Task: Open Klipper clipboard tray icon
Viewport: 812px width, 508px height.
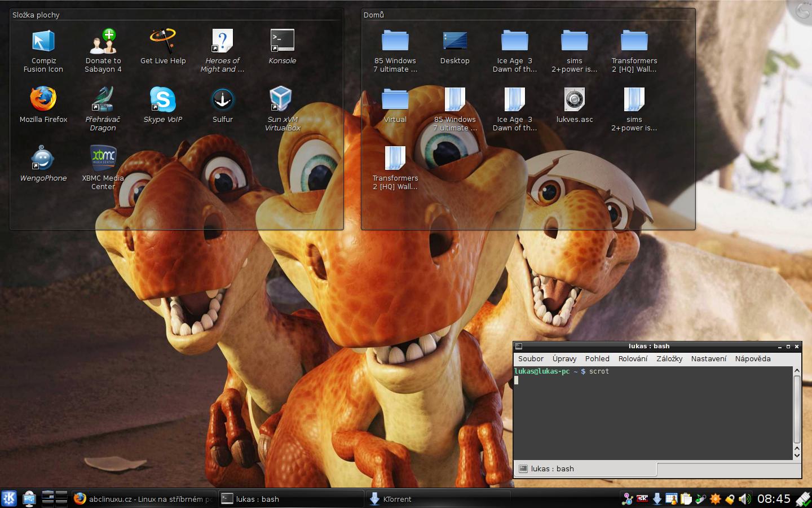Action: tap(686, 498)
